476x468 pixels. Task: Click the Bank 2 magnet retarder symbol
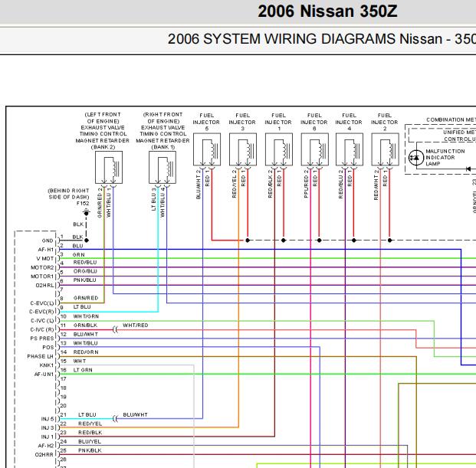click(x=109, y=168)
